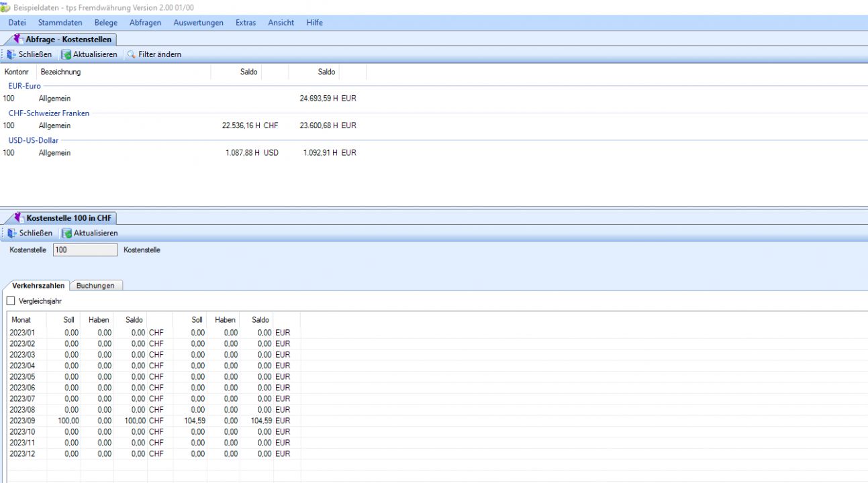The width and height of the screenshot is (868, 483).
Task: Click the Aktualisieren icon in the upper toolbar
Action: pyautogui.click(x=66, y=54)
